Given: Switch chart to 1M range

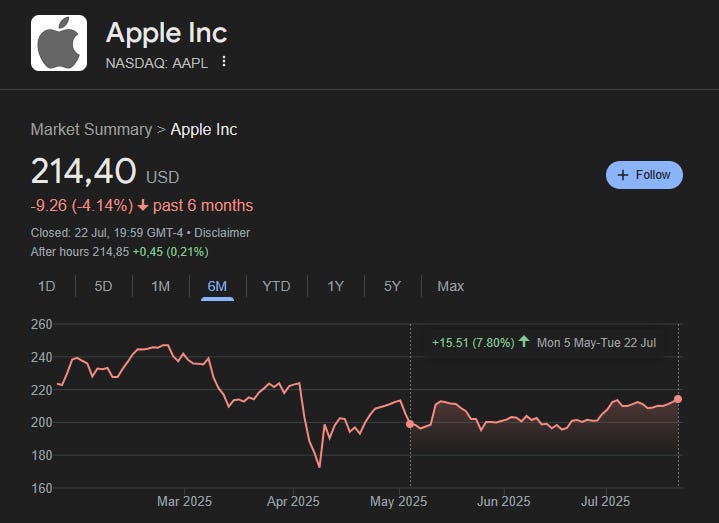Looking at the screenshot, I should pos(160,286).
